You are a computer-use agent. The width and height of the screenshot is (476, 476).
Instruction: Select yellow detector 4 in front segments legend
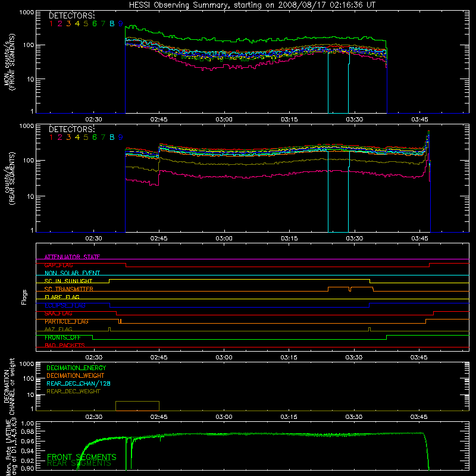pyautogui.click(x=77, y=24)
